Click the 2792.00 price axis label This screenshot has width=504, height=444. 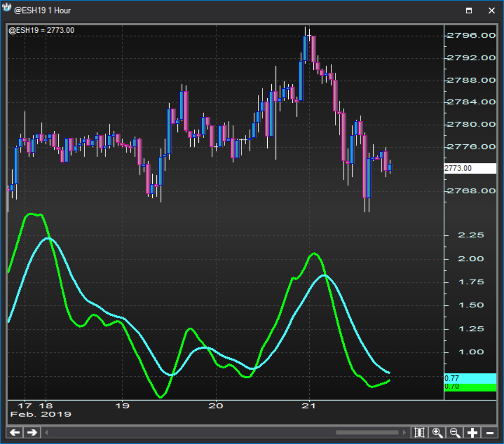[471, 58]
